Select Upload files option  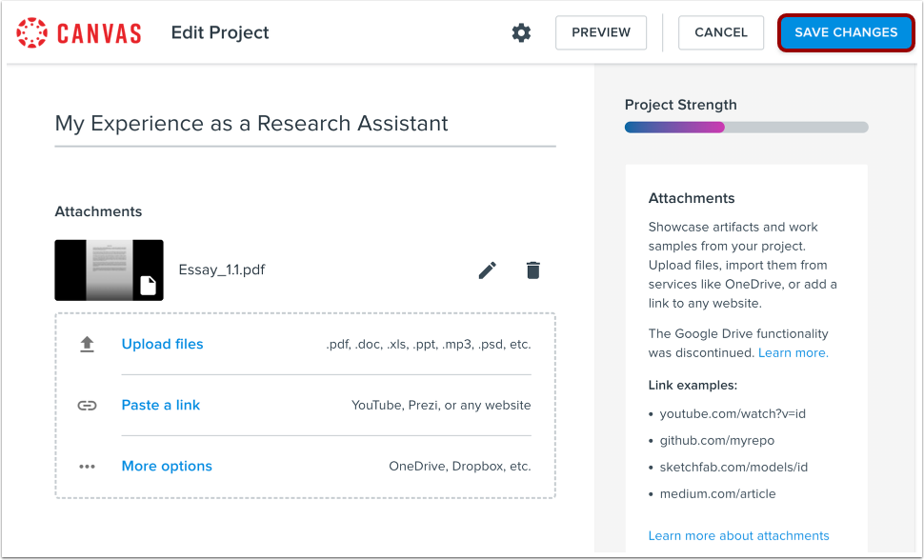click(162, 345)
